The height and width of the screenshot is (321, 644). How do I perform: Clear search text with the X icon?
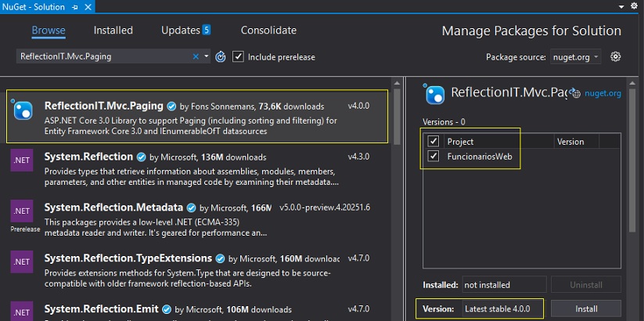click(x=196, y=56)
